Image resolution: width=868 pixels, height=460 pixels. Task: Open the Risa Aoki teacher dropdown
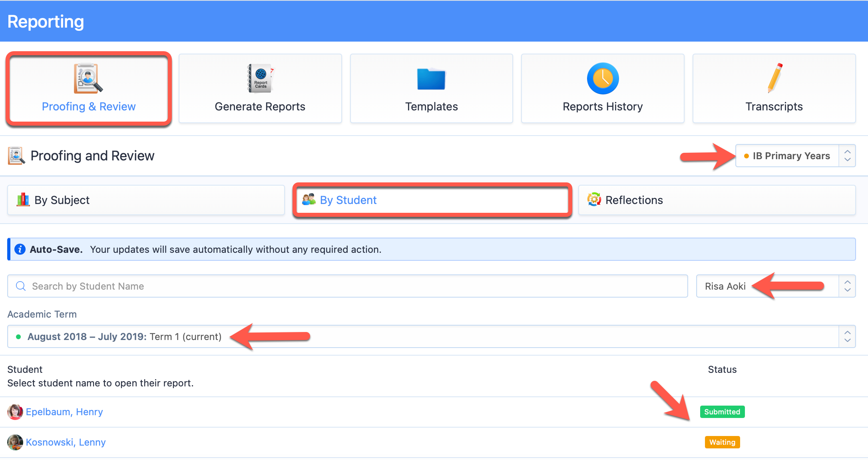click(776, 286)
